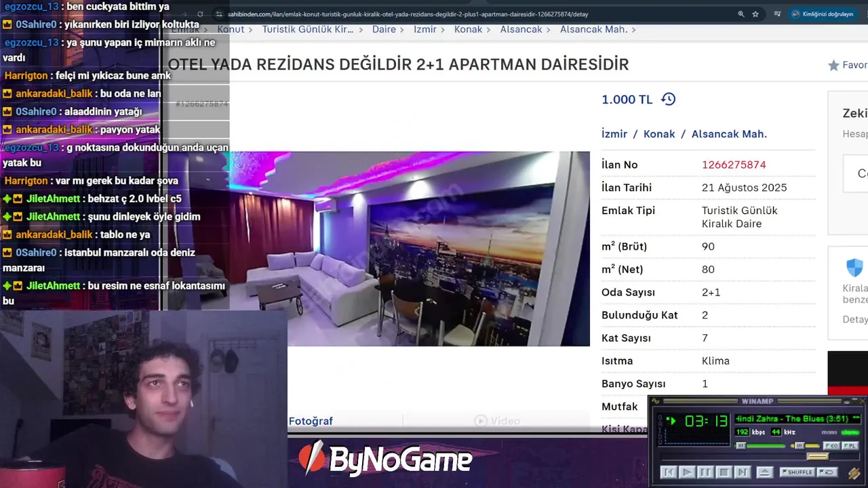The image size is (868, 488).
Task: Click 0Sahire0 message 'alaaddinin yatağı'
Action: (x=72, y=111)
